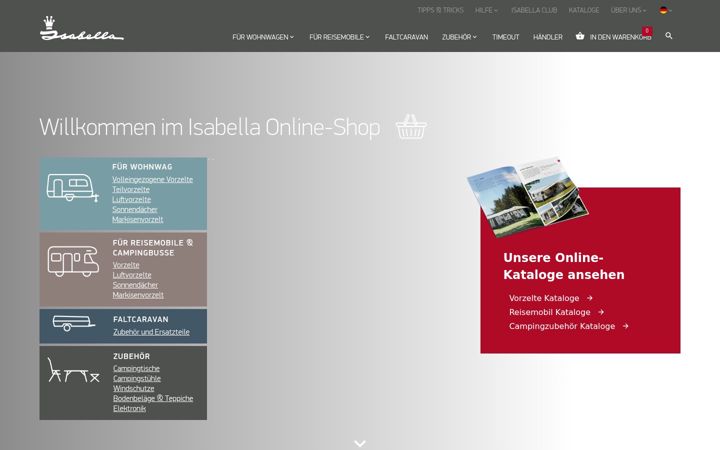
Task: Expand the Über uns dropdown
Action: 628,10
